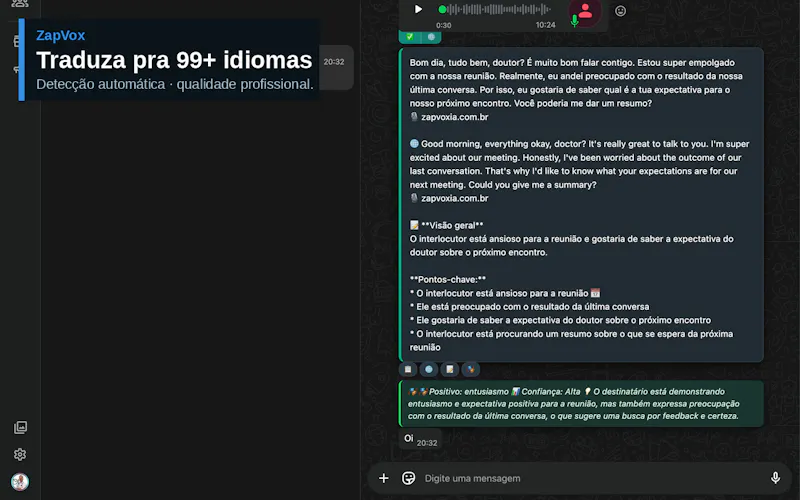The width and height of the screenshot is (800, 500).
Task: Open emoji and sticker picker
Action: [x=408, y=478]
